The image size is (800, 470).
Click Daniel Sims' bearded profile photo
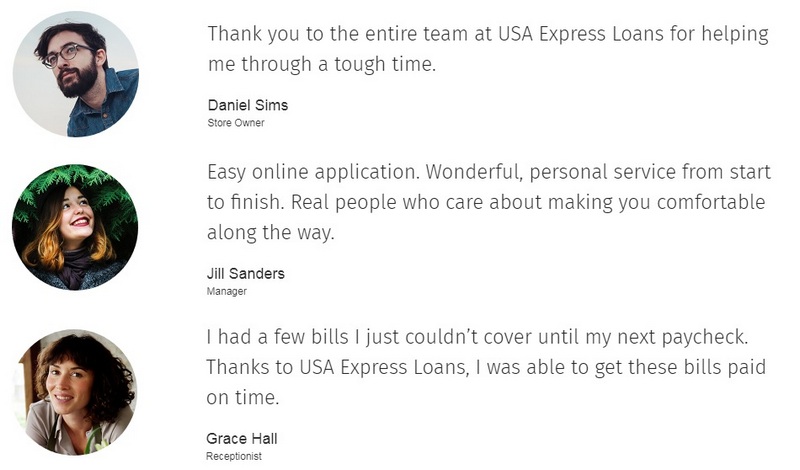tap(76, 75)
